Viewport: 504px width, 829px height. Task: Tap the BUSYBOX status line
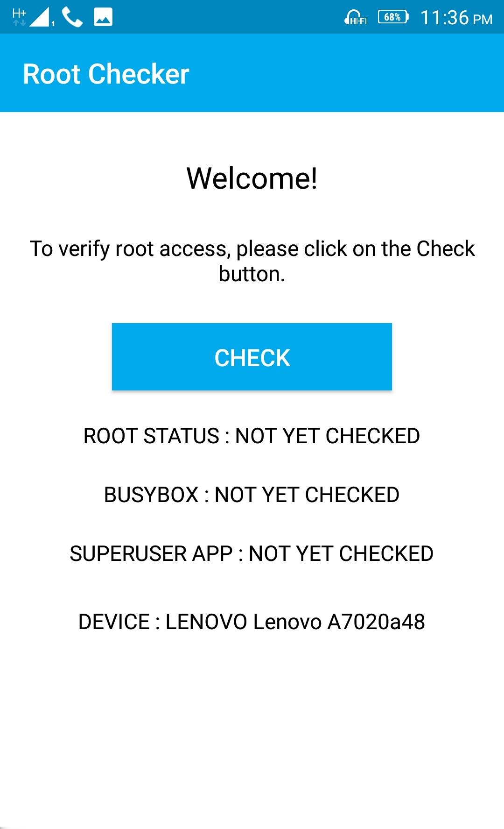coord(252,495)
